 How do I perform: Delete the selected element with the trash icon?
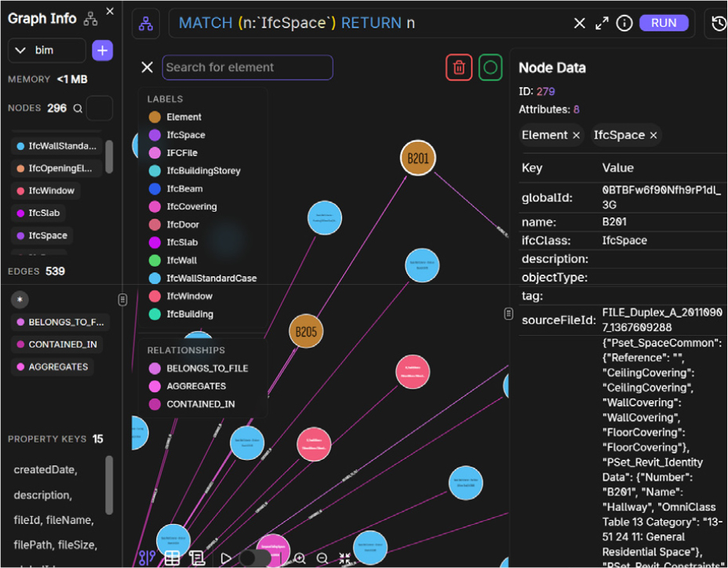[459, 67]
